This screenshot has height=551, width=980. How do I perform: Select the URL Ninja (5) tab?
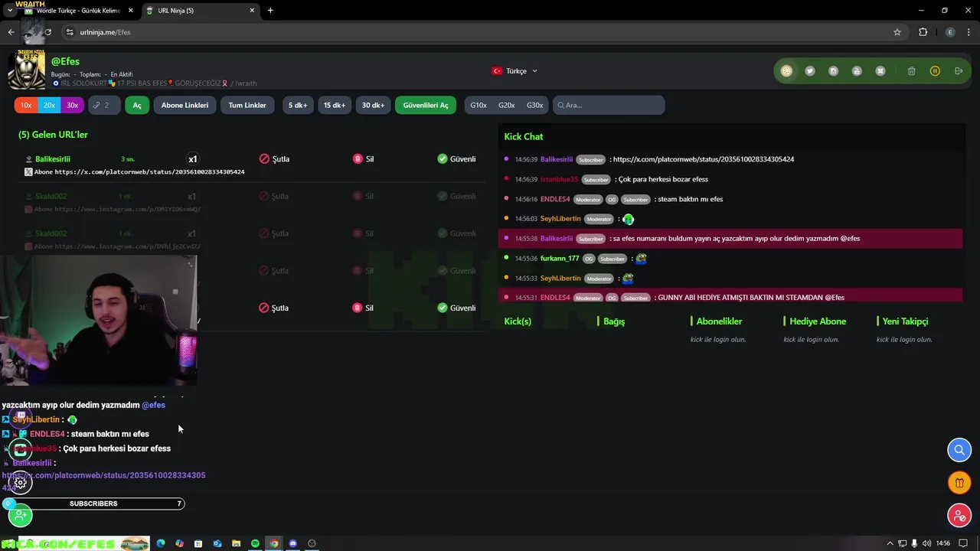pos(200,11)
